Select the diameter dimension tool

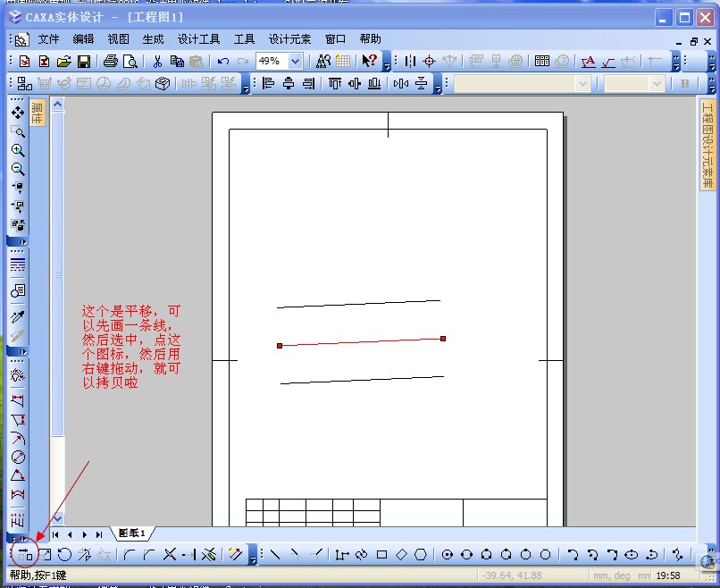click(18, 457)
